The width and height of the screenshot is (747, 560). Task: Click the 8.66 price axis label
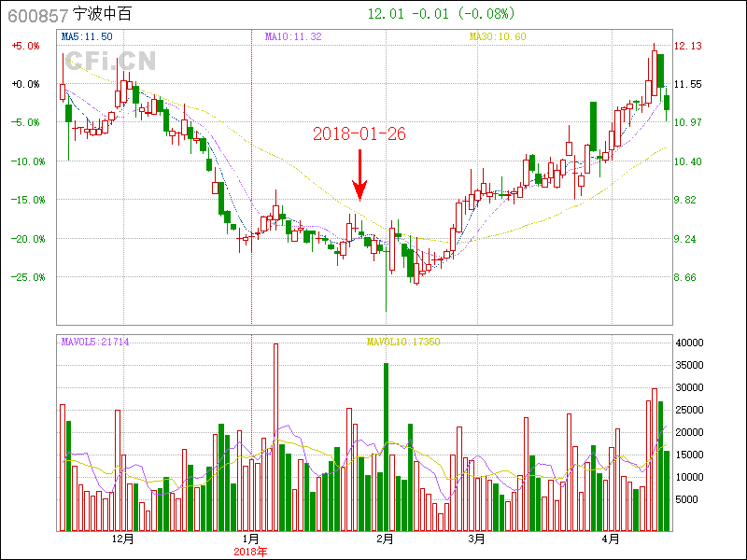[x=685, y=277]
